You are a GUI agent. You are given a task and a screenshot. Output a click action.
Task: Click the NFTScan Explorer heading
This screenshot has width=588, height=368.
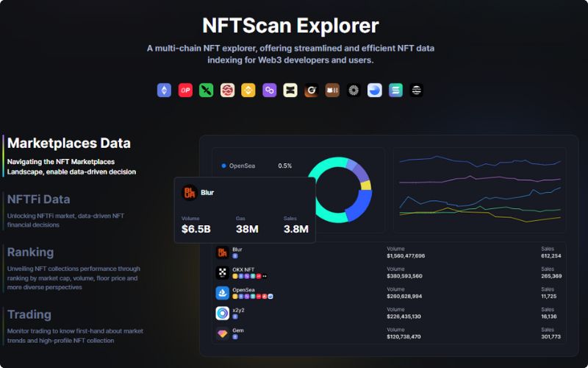pyautogui.click(x=290, y=26)
